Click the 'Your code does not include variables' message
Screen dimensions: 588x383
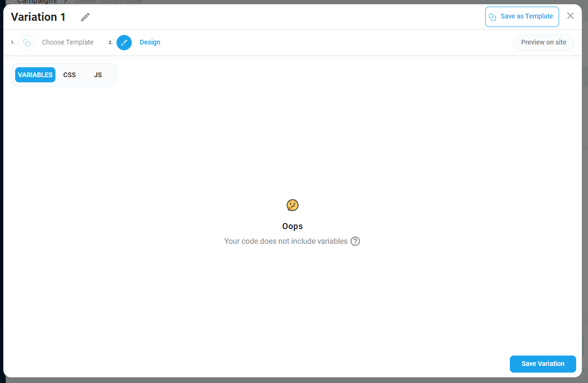286,241
